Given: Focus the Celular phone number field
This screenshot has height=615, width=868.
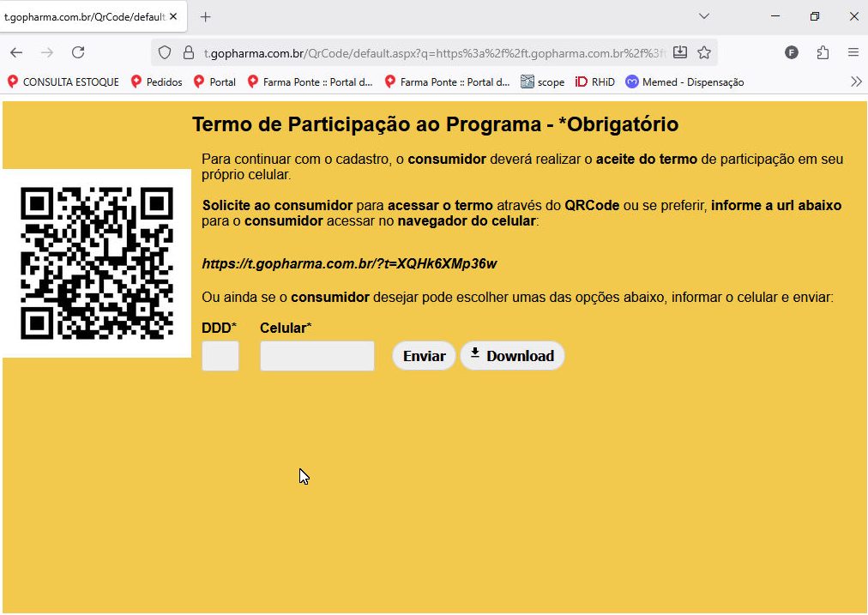Looking at the screenshot, I should pyautogui.click(x=317, y=356).
